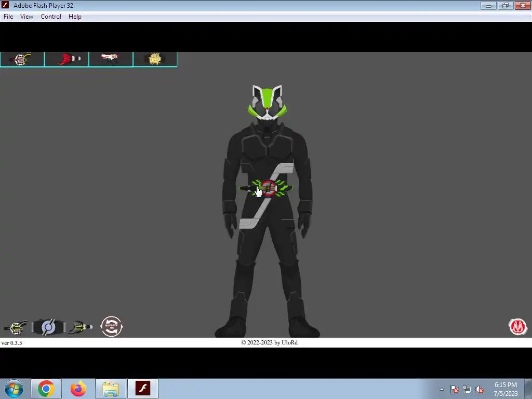Click the '© 2022-2023 by UloRd' credit text

click(x=270, y=343)
